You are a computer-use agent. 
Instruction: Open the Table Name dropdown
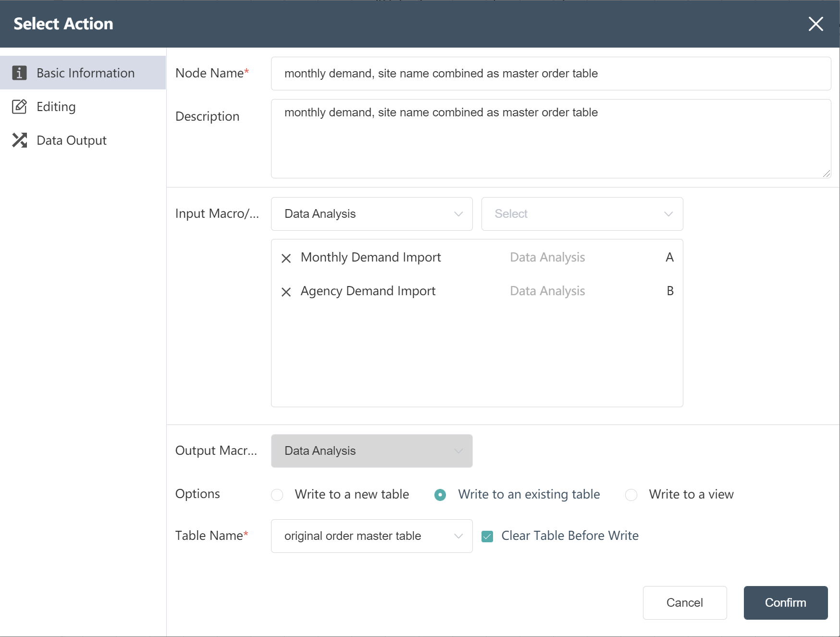(371, 536)
